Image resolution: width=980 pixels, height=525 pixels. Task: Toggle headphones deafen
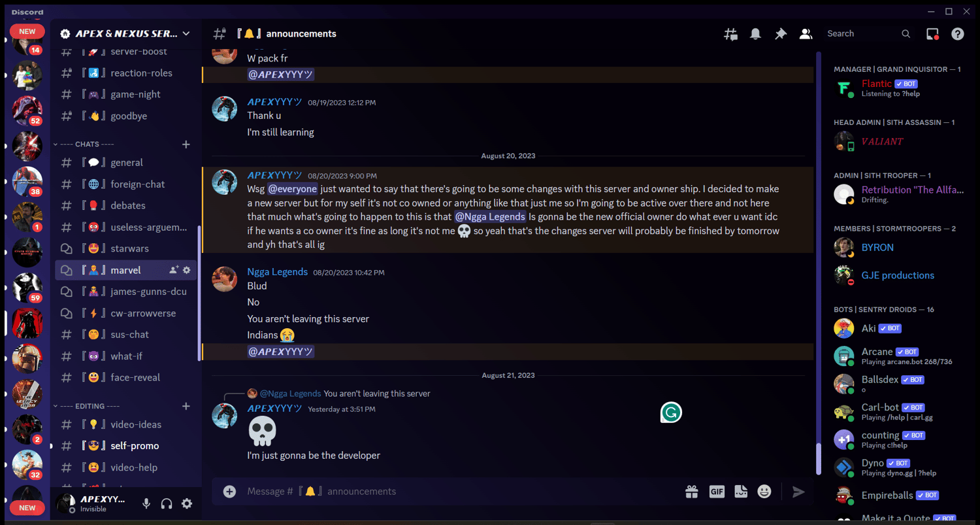[x=167, y=503]
